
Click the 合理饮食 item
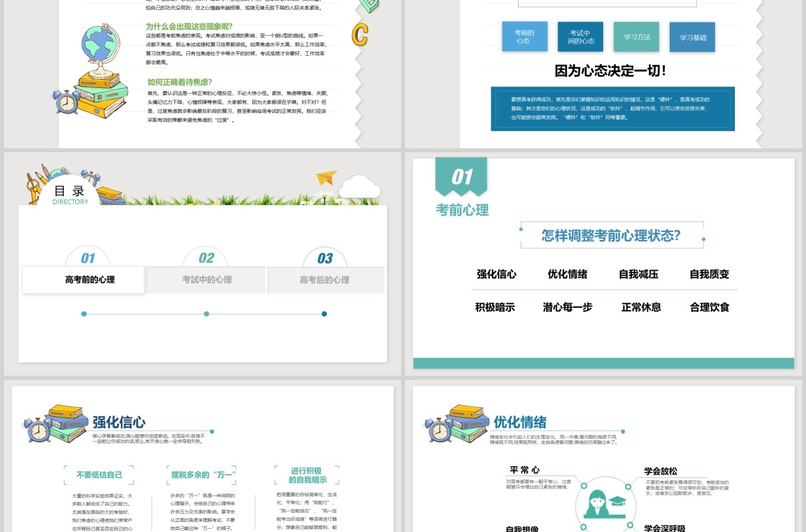tap(710, 307)
